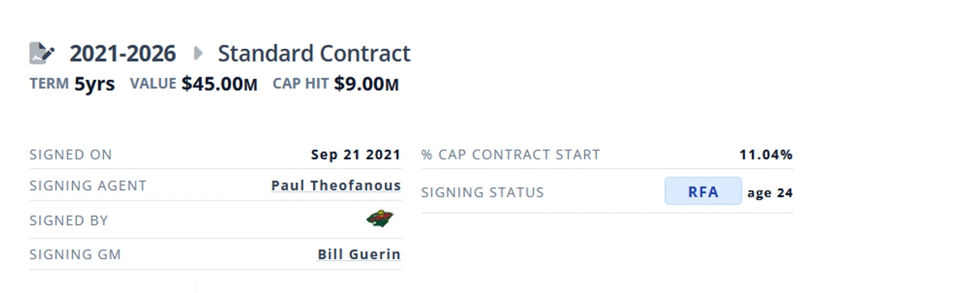980x293 pixels.
Task: Click the Minnesota Wild team logo
Action: pyautogui.click(x=380, y=219)
